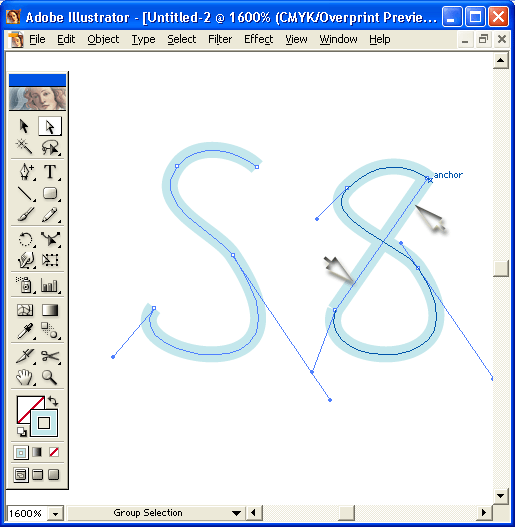Choose the Pencil tool

pos(50,215)
